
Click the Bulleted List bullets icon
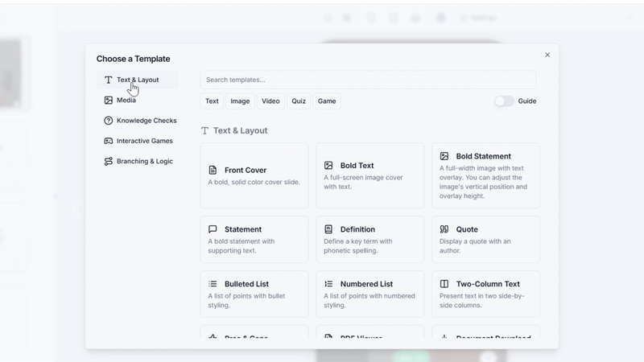pos(213,284)
